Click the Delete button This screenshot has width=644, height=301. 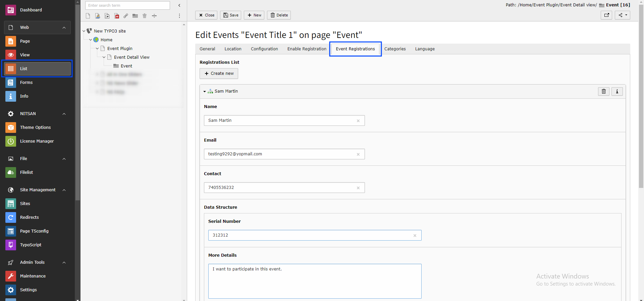(x=279, y=15)
